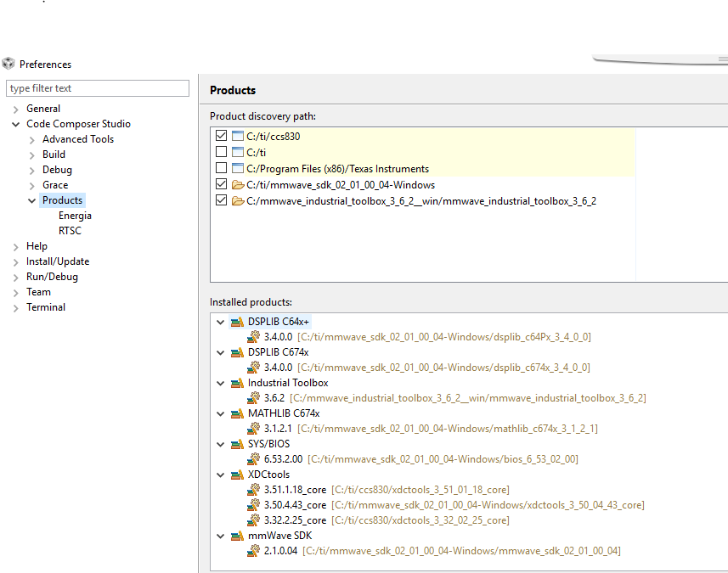Click the MATHLIB C674x product icon
728x573 pixels.
pyautogui.click(x=237, y=413)
